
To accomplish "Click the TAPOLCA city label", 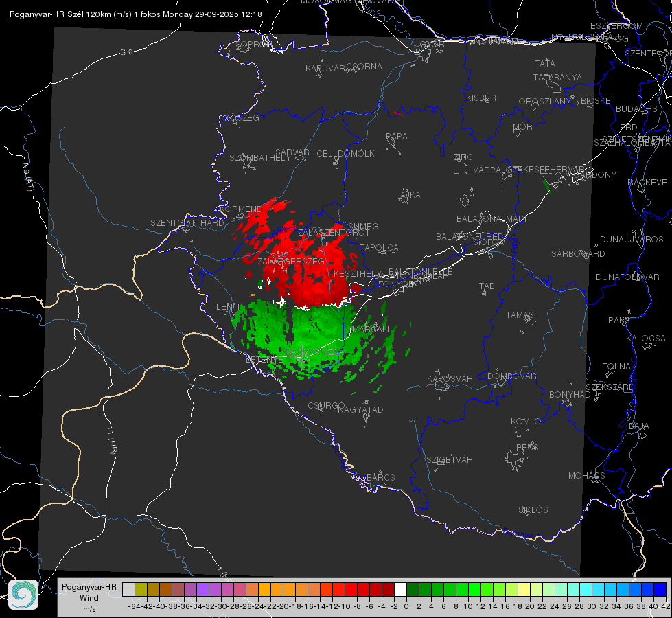I will tap(379, 247).
